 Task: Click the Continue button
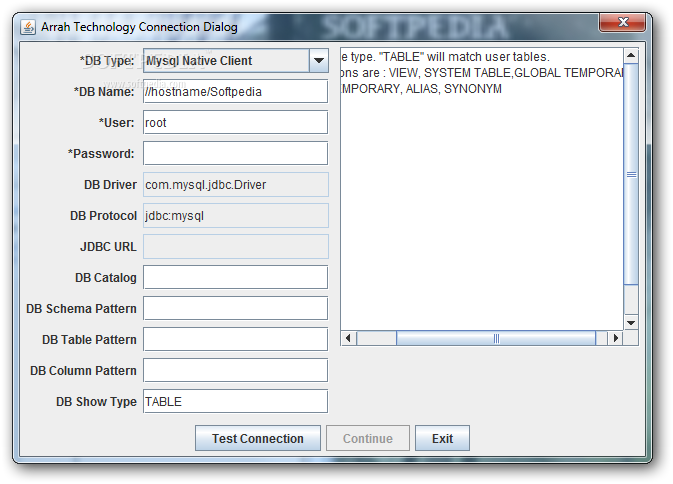tap(368, 438)
